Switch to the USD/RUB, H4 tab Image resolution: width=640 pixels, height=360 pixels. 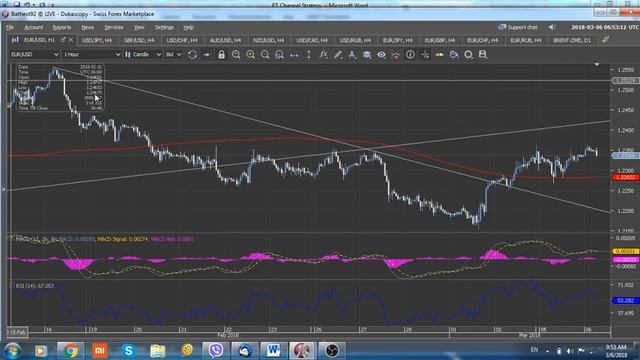(x=355, y=40)
